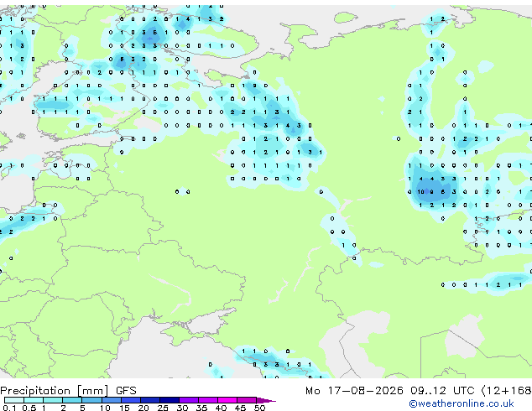Click the 2–5 mm legend color box
The image size is (532, 411).
72,400
